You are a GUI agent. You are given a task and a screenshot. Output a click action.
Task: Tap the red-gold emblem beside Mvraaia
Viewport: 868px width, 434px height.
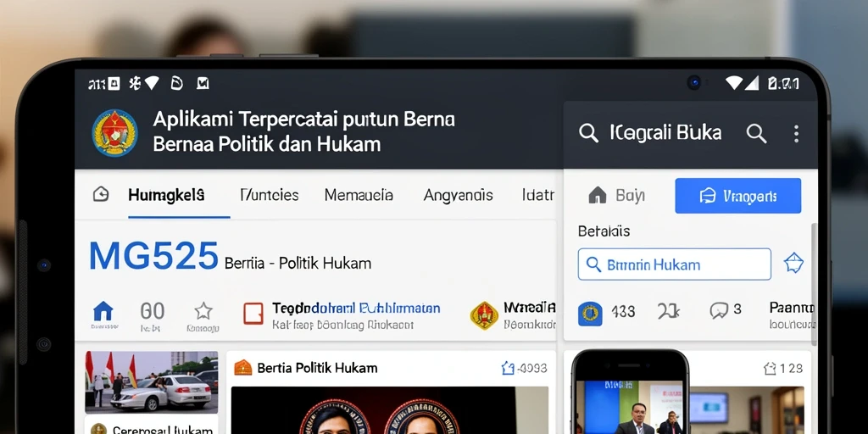tap(484, 315)
